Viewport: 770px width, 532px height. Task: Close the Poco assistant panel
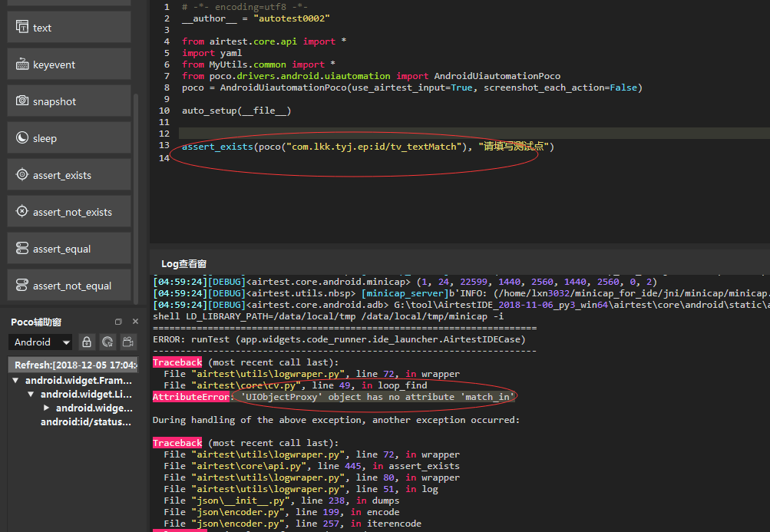click(136, 321)
